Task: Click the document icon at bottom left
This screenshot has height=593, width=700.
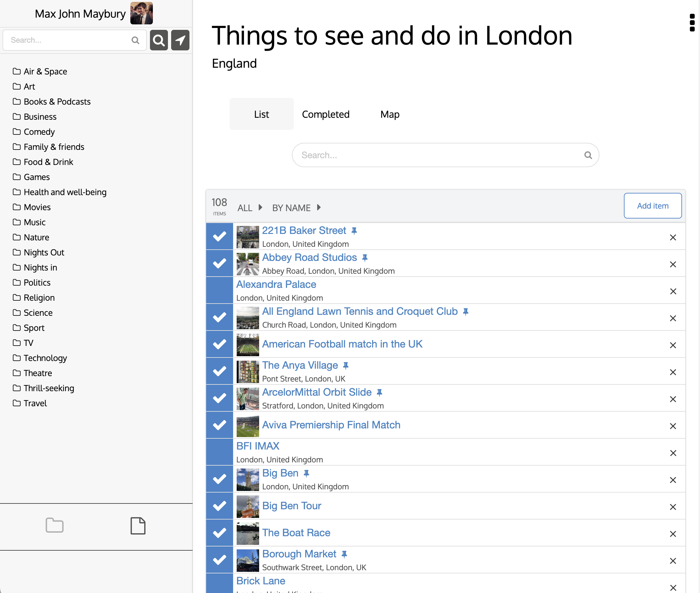Action: coord(138,525)
